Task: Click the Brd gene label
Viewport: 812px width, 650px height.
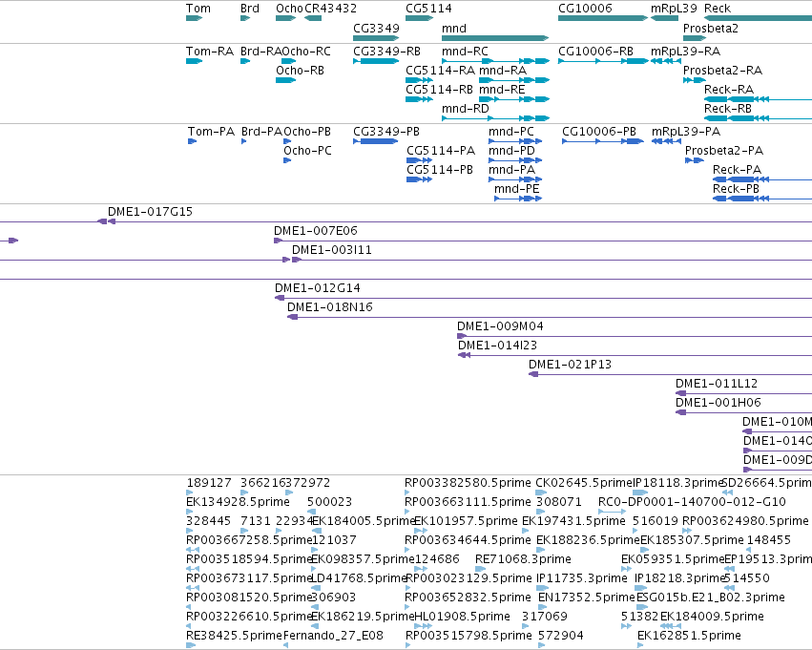Action: tap(250, 9)
